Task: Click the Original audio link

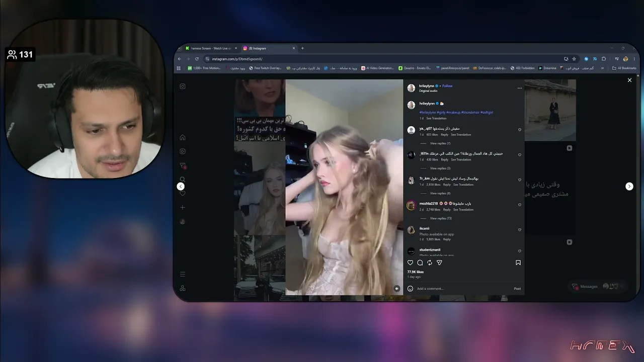Action: click(x=428, y=91)
